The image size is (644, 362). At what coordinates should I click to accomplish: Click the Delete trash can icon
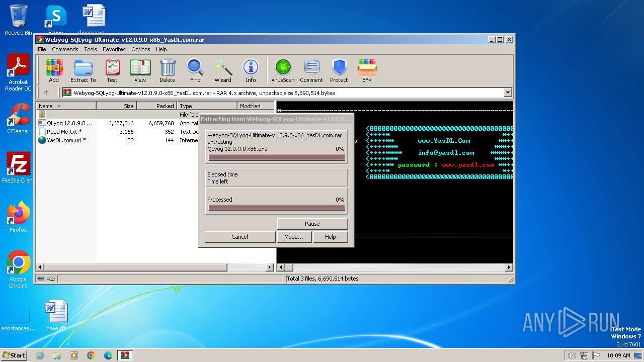click(168, 70)
